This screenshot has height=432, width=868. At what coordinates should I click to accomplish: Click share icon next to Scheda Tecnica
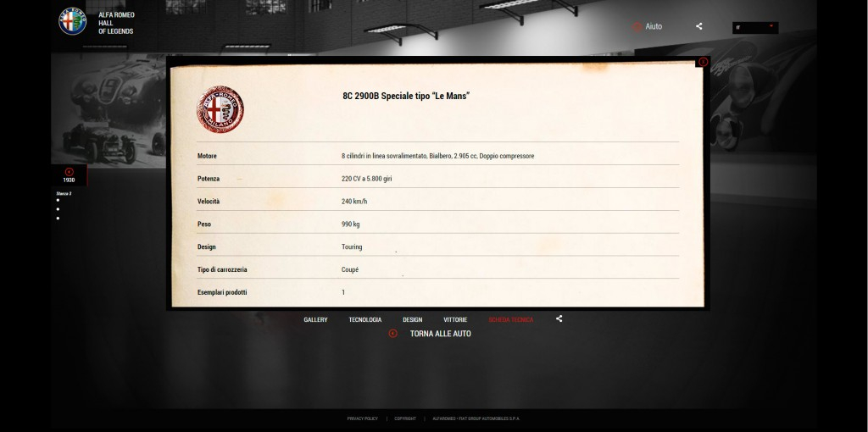tap(559, 318)
